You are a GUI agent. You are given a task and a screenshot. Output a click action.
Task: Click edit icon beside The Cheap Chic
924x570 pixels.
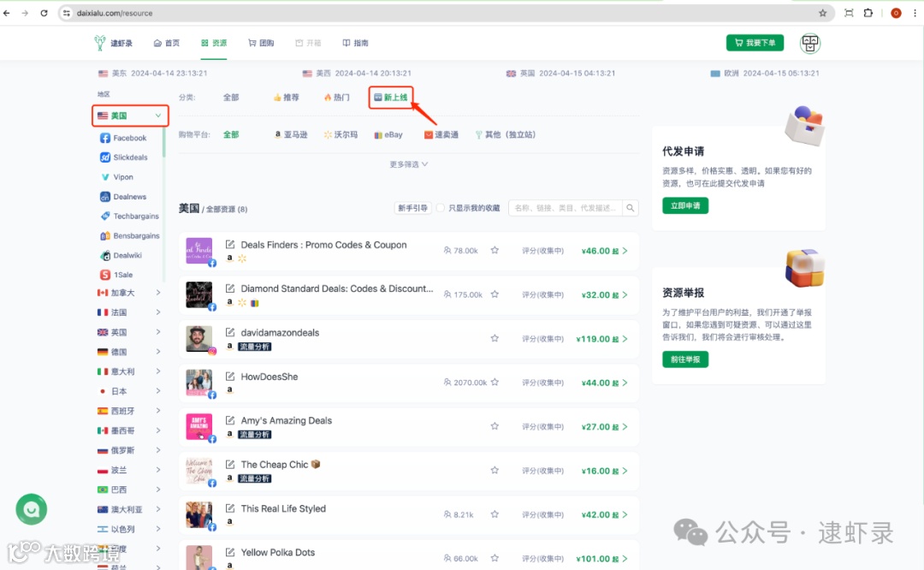coord(230,465)
